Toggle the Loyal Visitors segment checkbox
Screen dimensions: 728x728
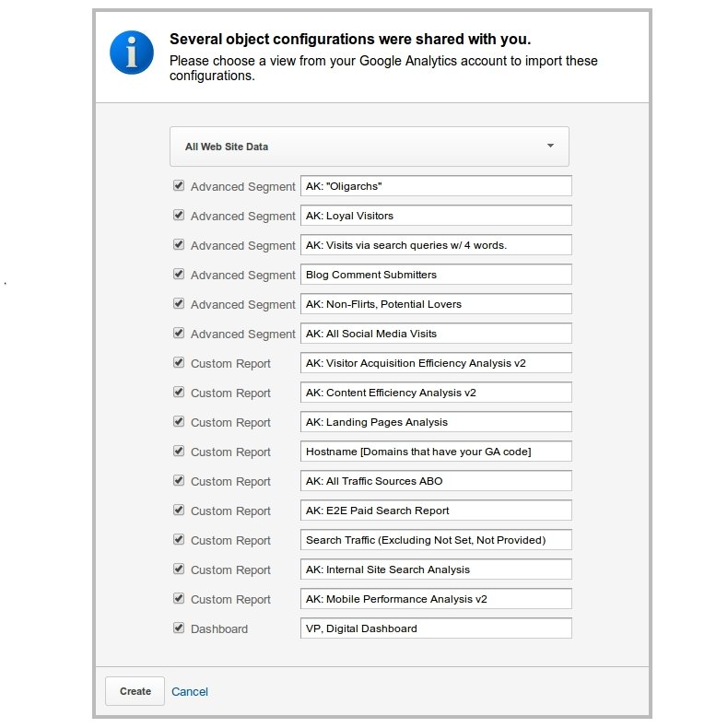tap(179, 216)
